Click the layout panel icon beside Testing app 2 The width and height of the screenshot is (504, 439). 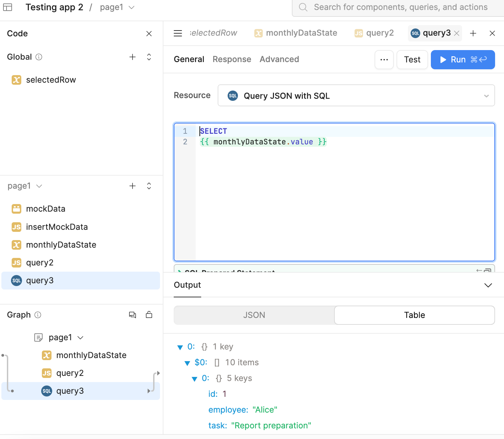[8, 7]
